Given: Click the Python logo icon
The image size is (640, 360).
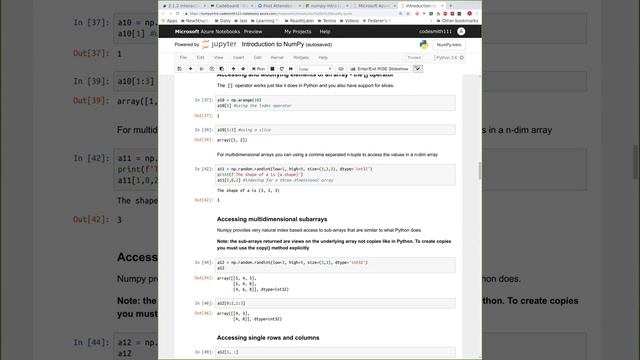Looking at the screenshot, I should pyautogui.click(x=424, y=44).
